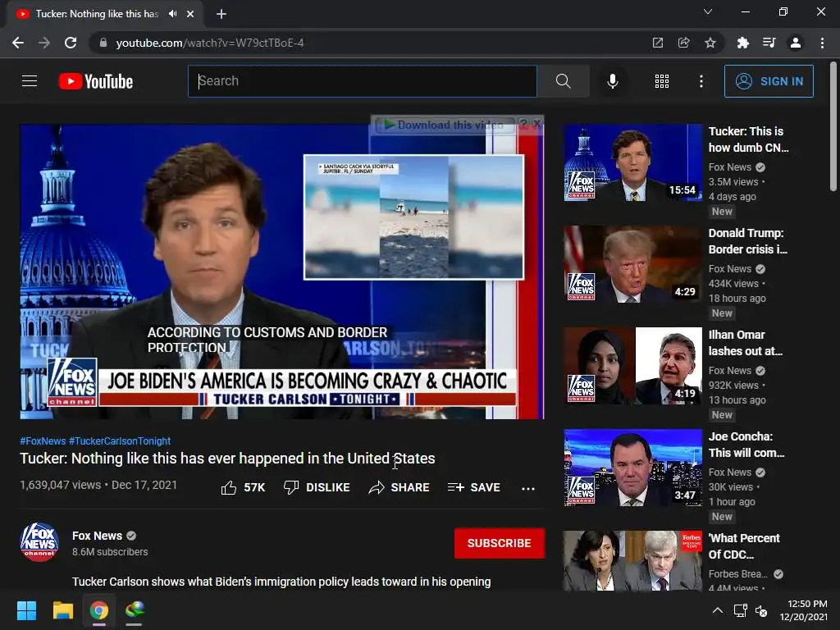Image resolution: width=840 pixels, height=630 pixels.
Task: Follow the #TuckerCarlsonTonight hashtag link
Action: tap(120, 441)
